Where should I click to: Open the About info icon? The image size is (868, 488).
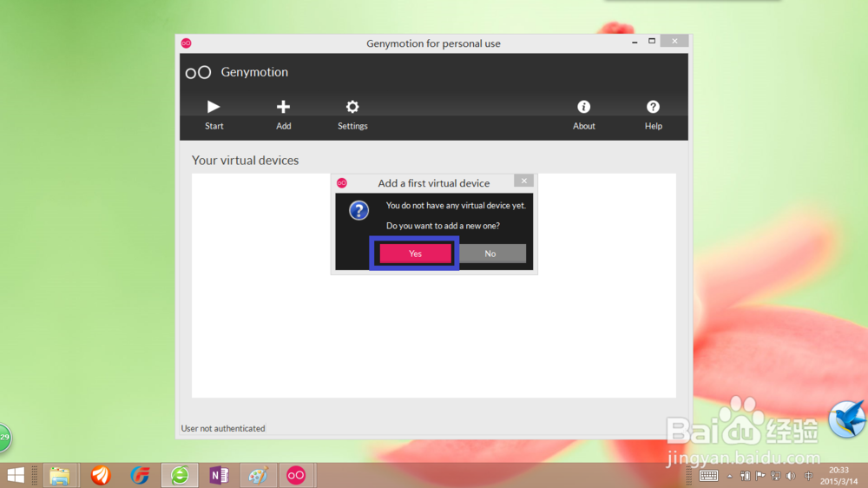pos(583,106)
